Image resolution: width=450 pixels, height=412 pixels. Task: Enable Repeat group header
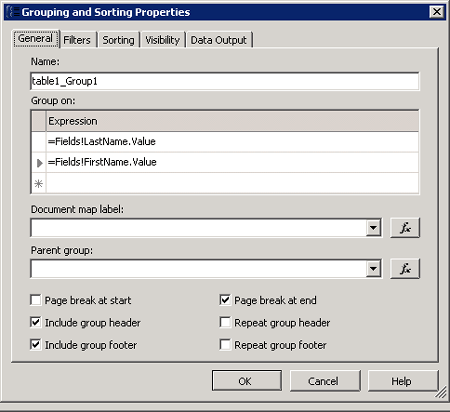[x=225, y=322]
